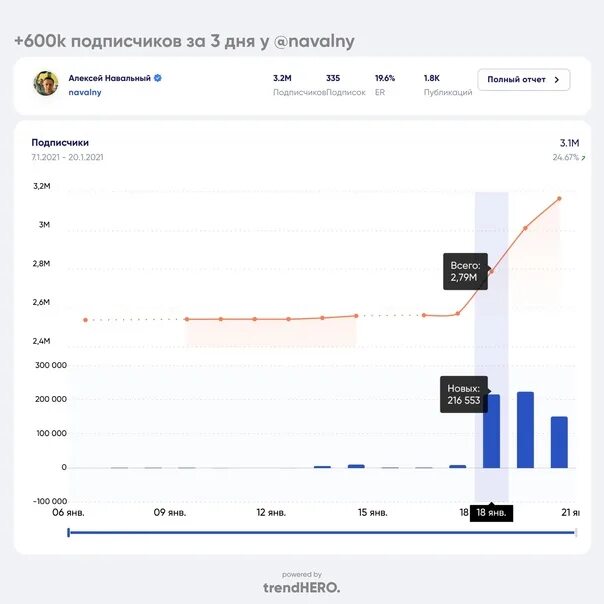Click the -100 000 y-axis label
Viewport: 604px width, 604px height.
pyautogui.click(x=50, y=501)
